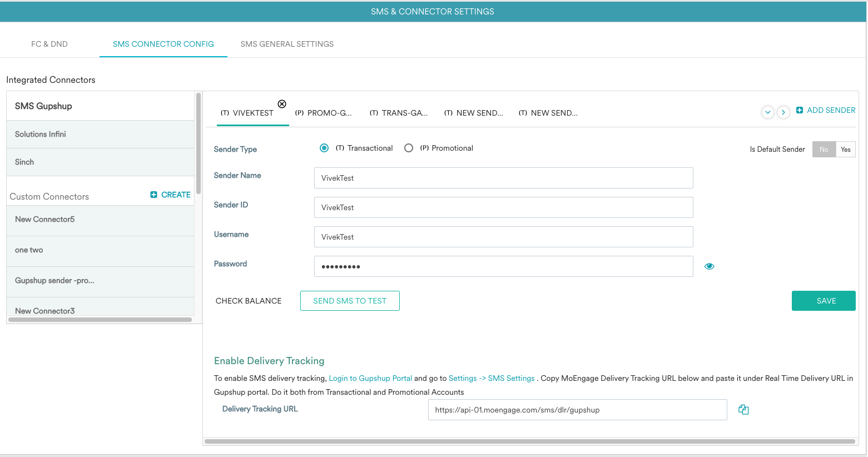Select the Transactional sender type
Screen dimensions: 868x457
(324, 148)
